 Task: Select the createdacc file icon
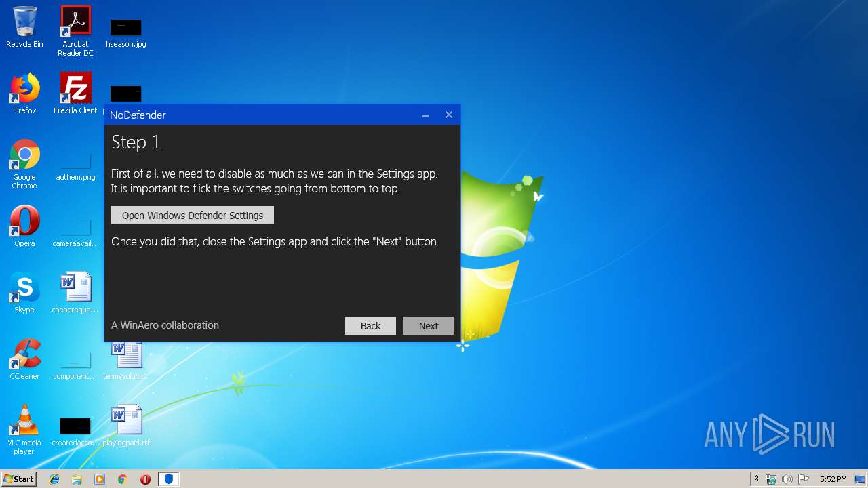coord(75,432)
